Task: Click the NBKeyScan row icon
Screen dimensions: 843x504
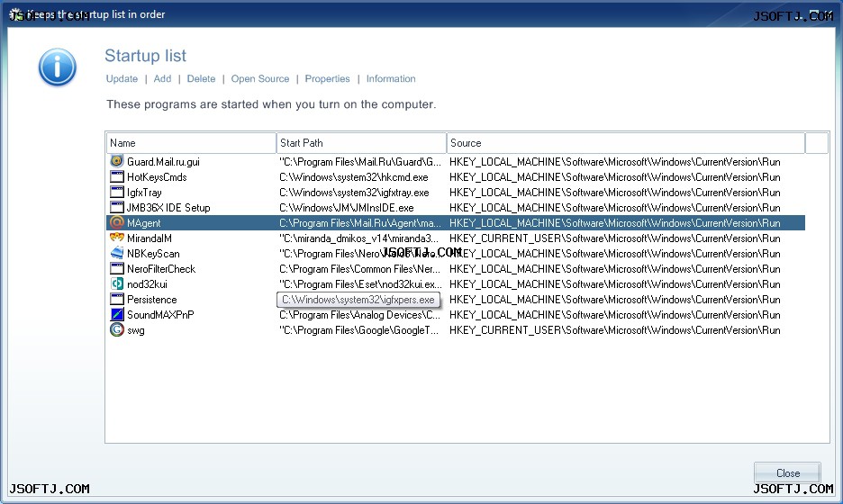Action: click(117, 253)
